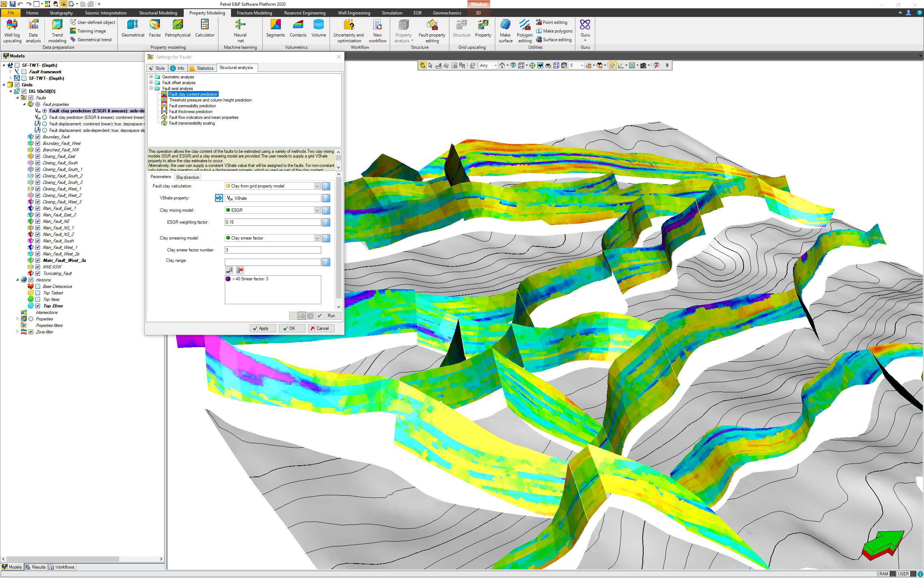This screenshot has height=578, width=924.
Task: Click the Clay range input field
Action: [273, 262]
